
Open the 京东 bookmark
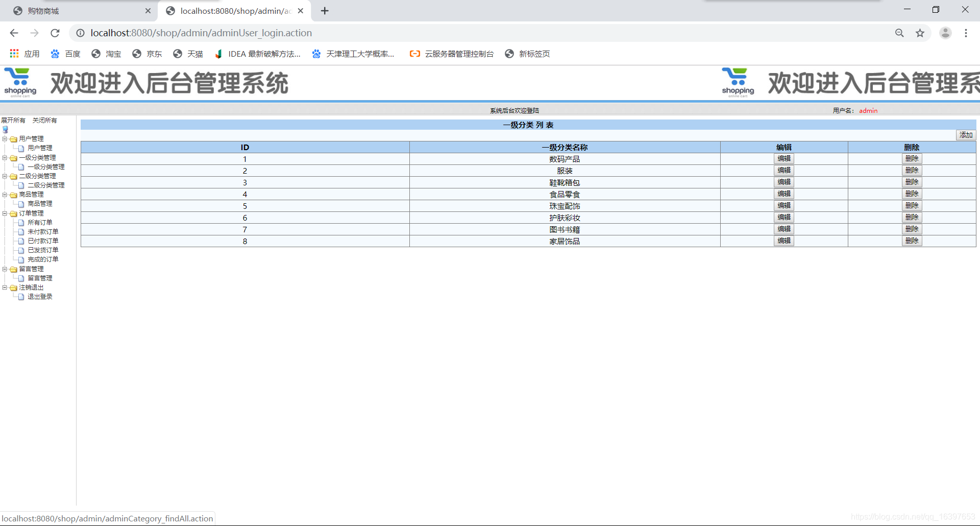point(147,54)
